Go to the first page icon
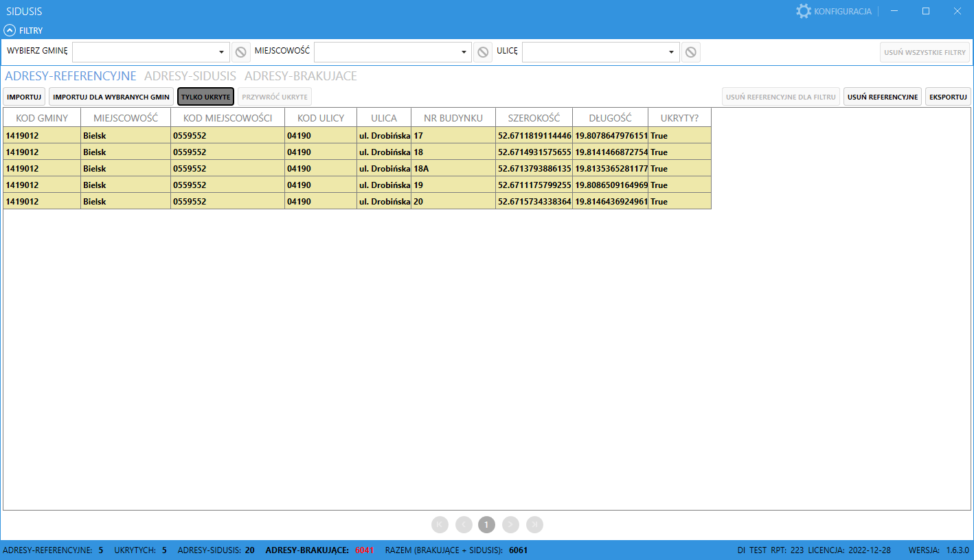 (440, 525)
